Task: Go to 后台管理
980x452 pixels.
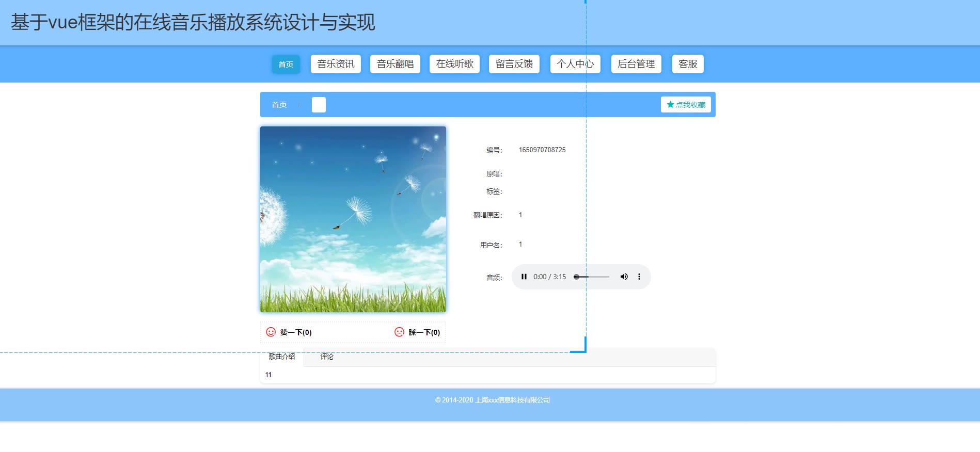Action: pyautogui.click(x=636, y=64)
